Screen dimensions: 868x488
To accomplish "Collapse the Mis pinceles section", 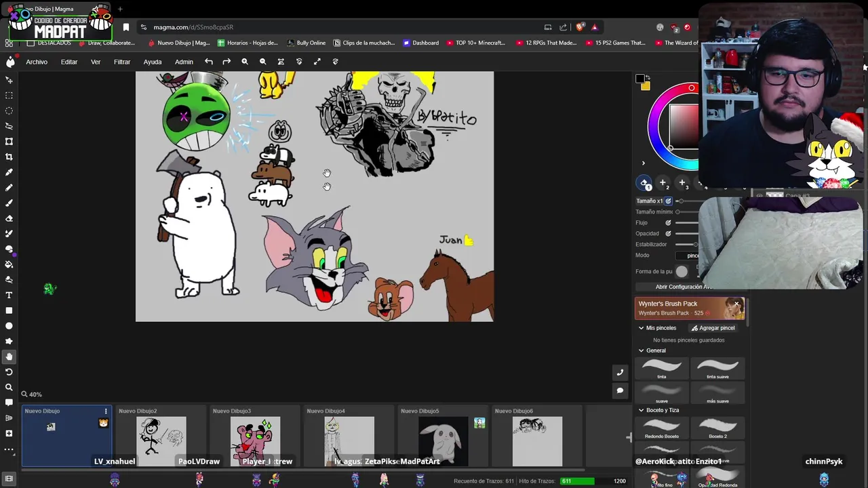I will (x=641, y=328).
